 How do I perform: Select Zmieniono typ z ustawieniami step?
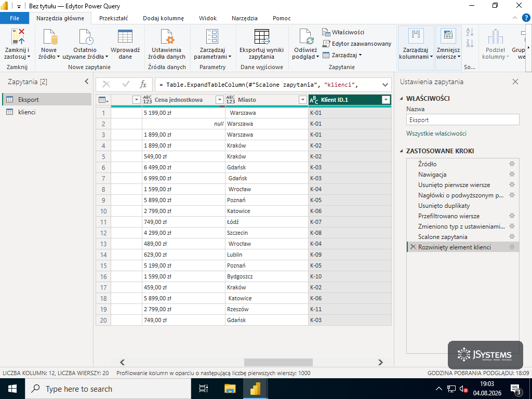[x=463, y=227]
